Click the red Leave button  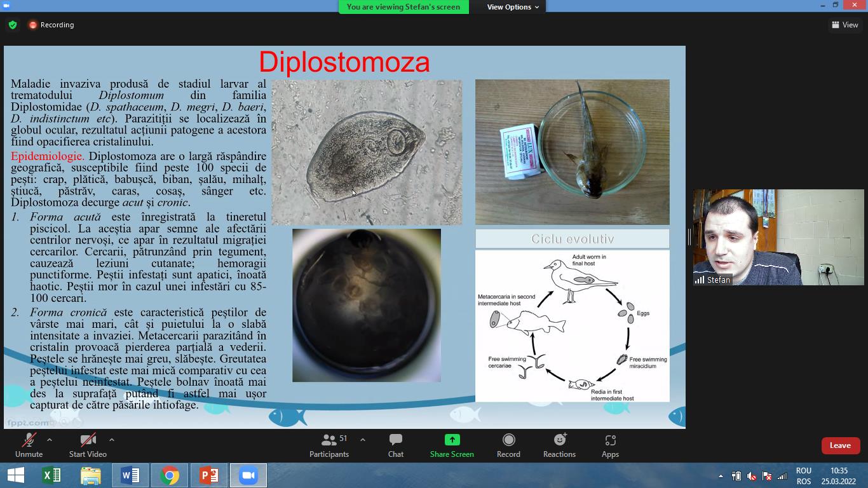coord(840,445)
